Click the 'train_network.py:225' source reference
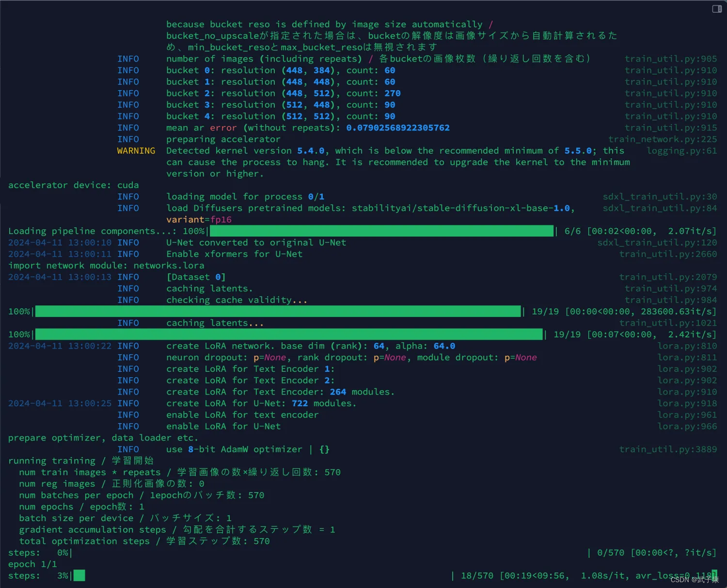727x588 pixels. 663,139
